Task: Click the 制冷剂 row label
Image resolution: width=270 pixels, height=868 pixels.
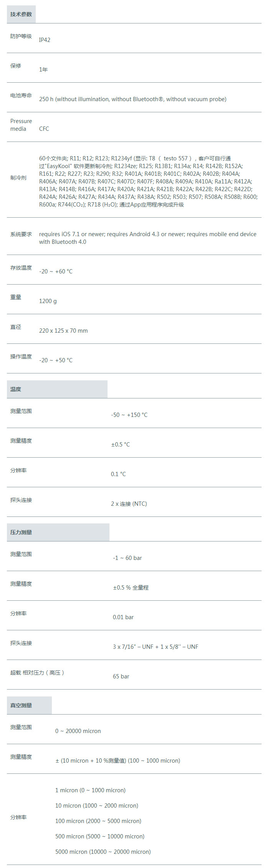Action: point(18,178)
